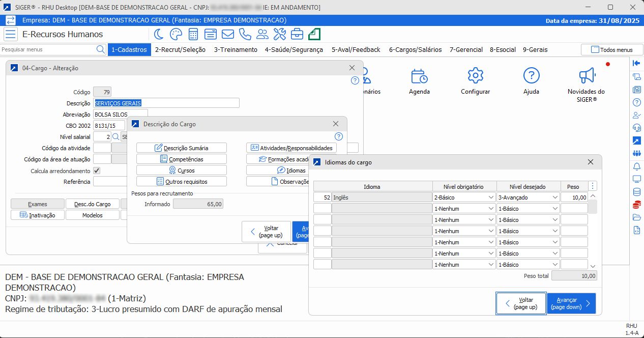
Task: Click the envelope mail icon
Action: (227, 34)
